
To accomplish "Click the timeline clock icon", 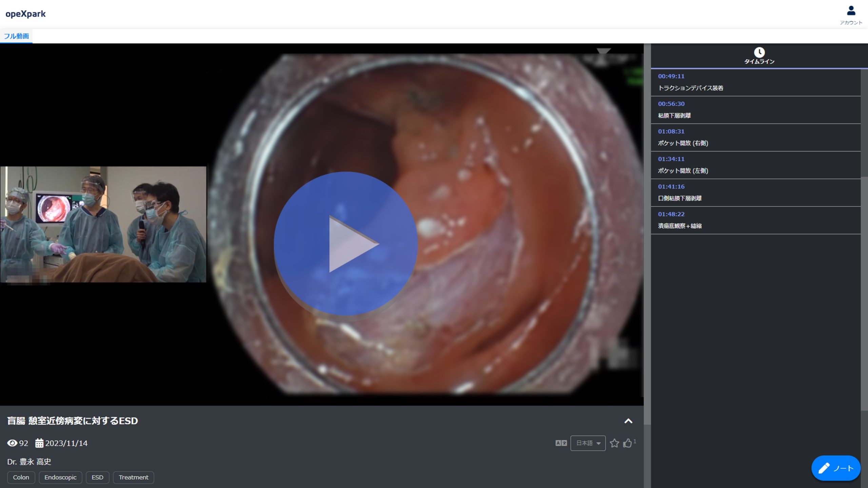I will click(x=759, y=53).
